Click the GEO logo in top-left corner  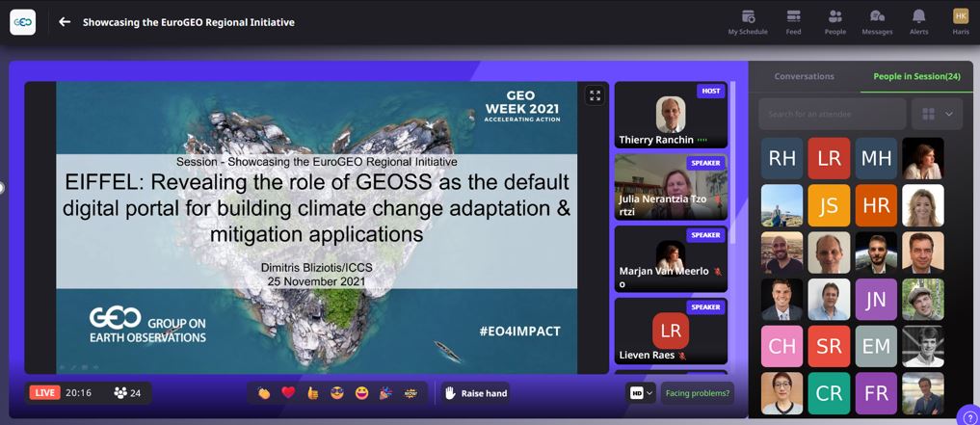[x=22, y=22]
